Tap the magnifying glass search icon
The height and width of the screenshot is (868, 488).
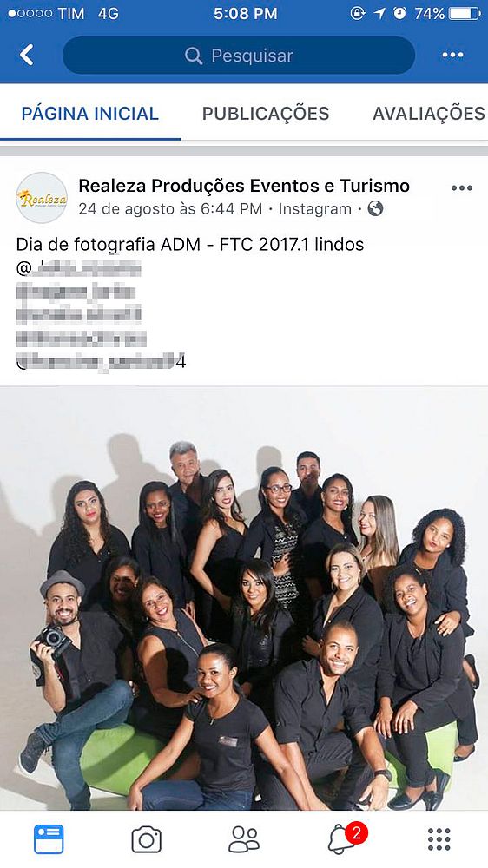coord(194,56)
